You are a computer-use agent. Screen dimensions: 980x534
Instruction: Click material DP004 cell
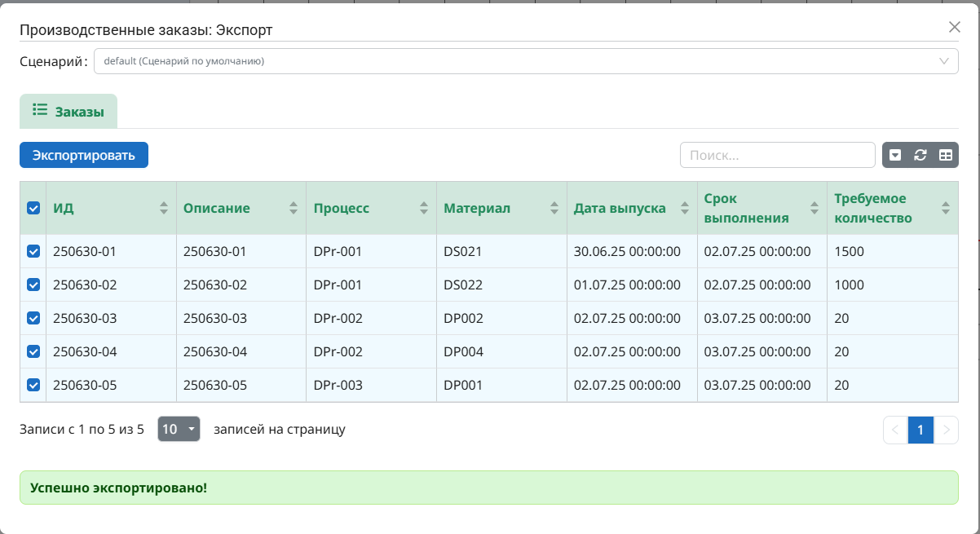(501, 351)
